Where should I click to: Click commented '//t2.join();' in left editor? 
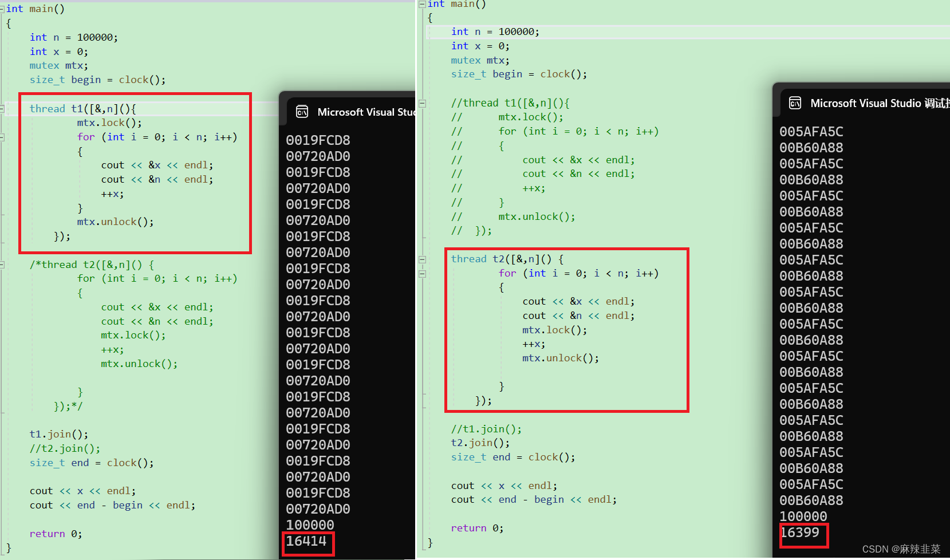(x=65, y=448)
